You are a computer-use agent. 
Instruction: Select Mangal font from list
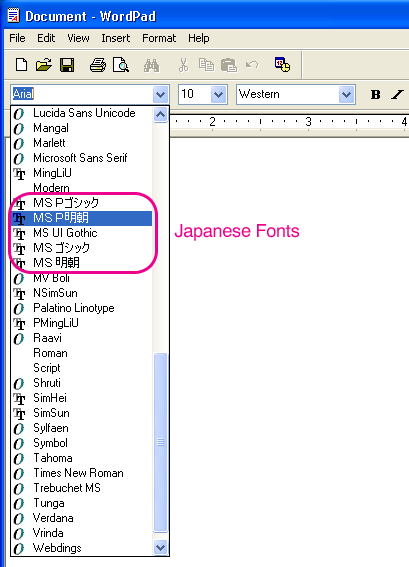[x=82, y=128]
